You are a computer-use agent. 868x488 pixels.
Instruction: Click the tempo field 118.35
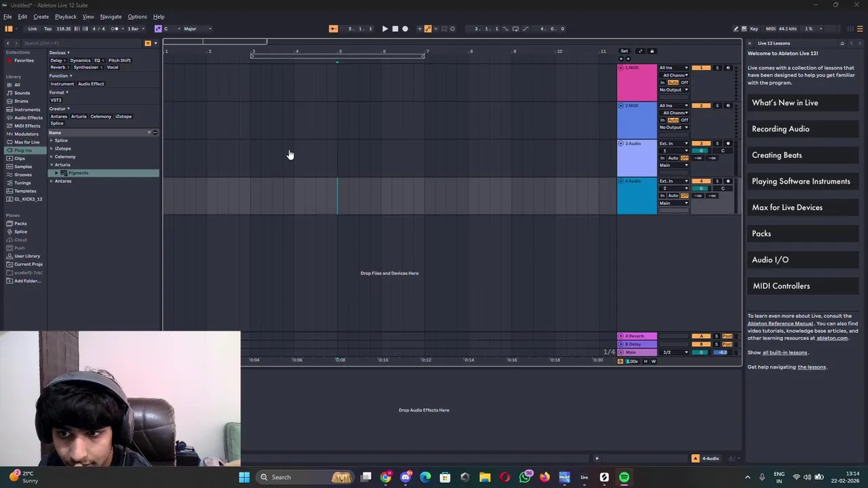[64, 28]
